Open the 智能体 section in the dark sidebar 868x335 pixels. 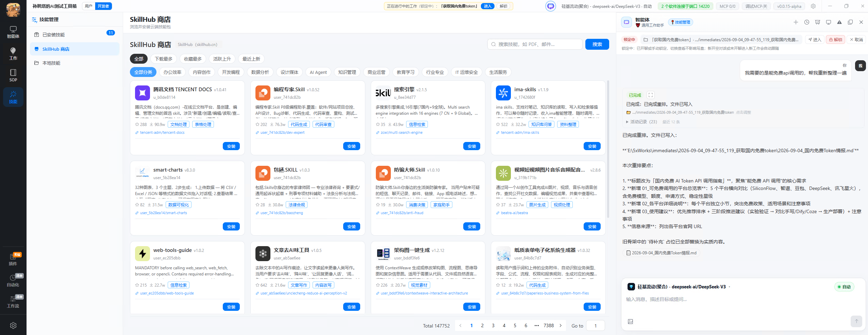click(13, 32)
